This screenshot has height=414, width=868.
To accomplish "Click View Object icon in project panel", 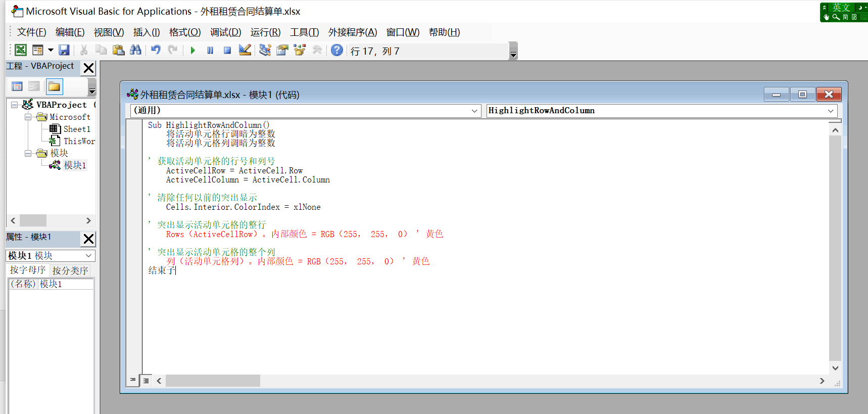I will [34, 86].
